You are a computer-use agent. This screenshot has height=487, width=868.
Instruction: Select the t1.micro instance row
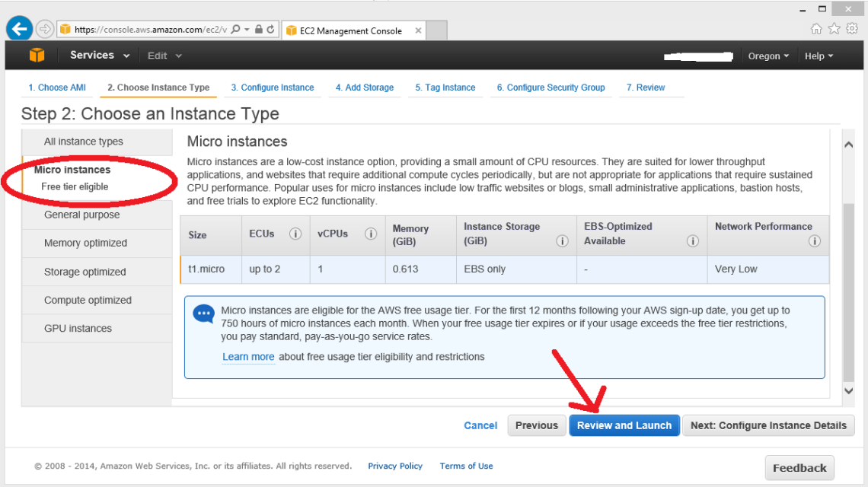[x=505, y=269]
